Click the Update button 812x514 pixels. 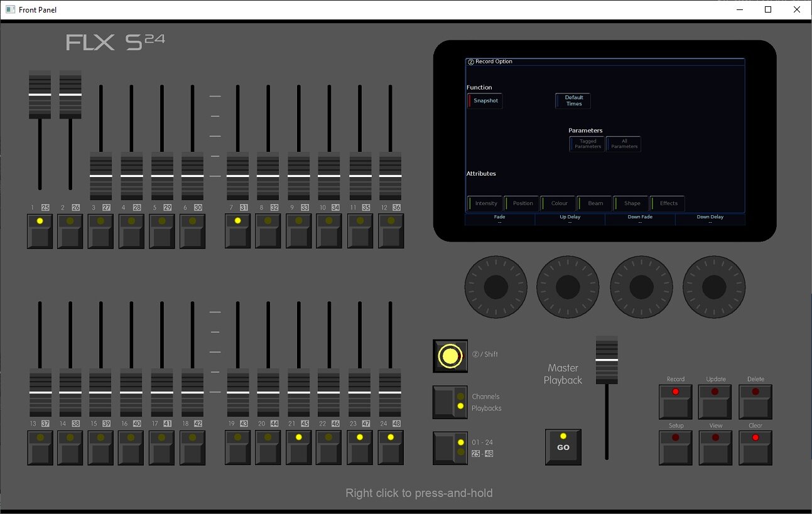(715, 402)
